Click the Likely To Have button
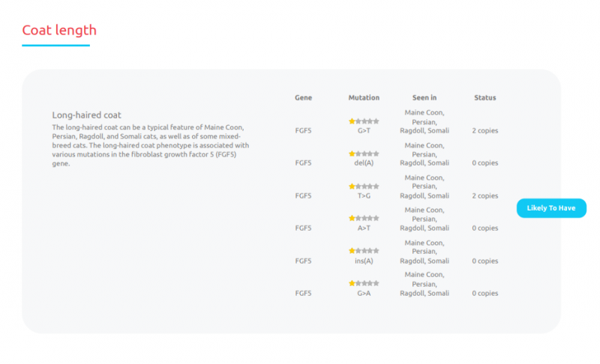This screenshot has height=364, width=600. [551, 208]
